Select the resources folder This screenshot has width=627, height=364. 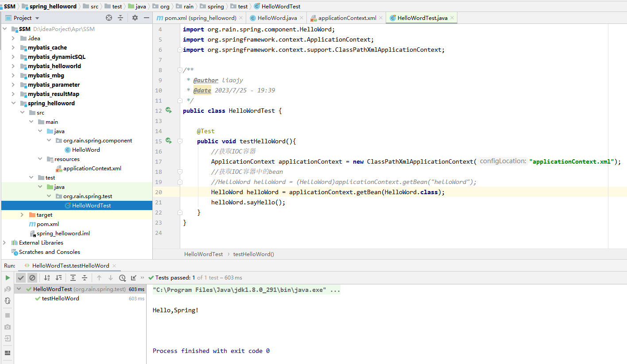click(67, 159)
